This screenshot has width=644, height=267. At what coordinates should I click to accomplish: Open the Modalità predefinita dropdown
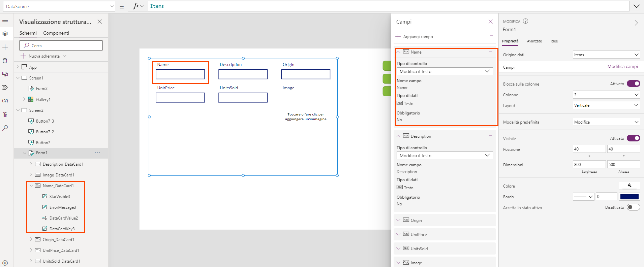(607, 122)
